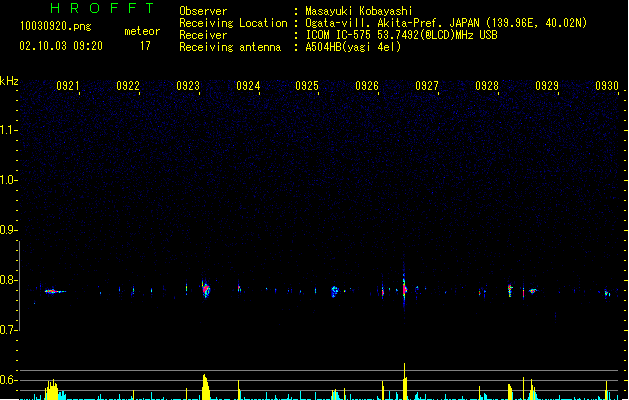The width and height of the screenshot is (629, 400).
Task: Click the blue echo blob after 0925
Action: coord(335,291)
